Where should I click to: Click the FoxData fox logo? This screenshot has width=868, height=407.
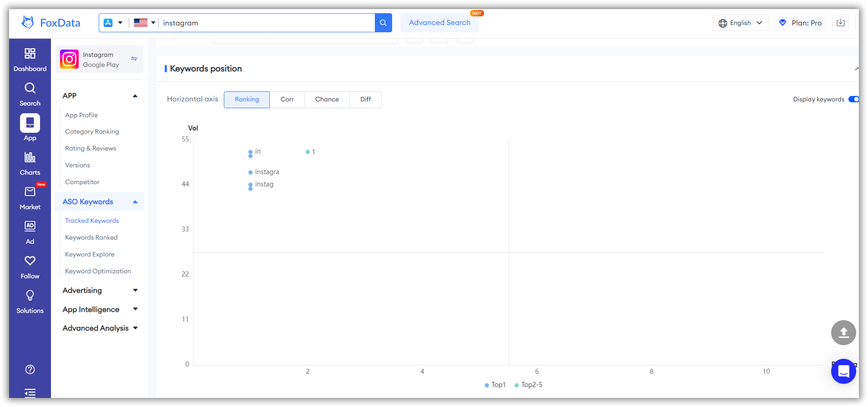click(28, 22)
